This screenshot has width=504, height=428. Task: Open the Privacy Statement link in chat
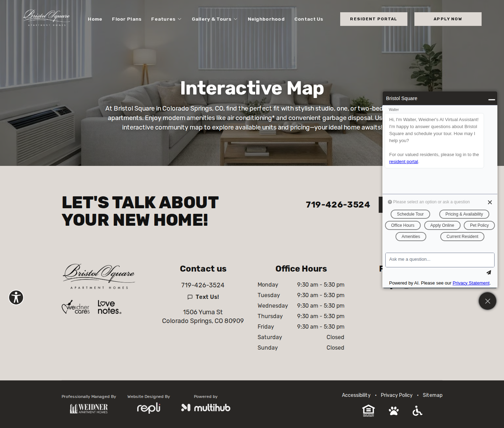(471, 283)
